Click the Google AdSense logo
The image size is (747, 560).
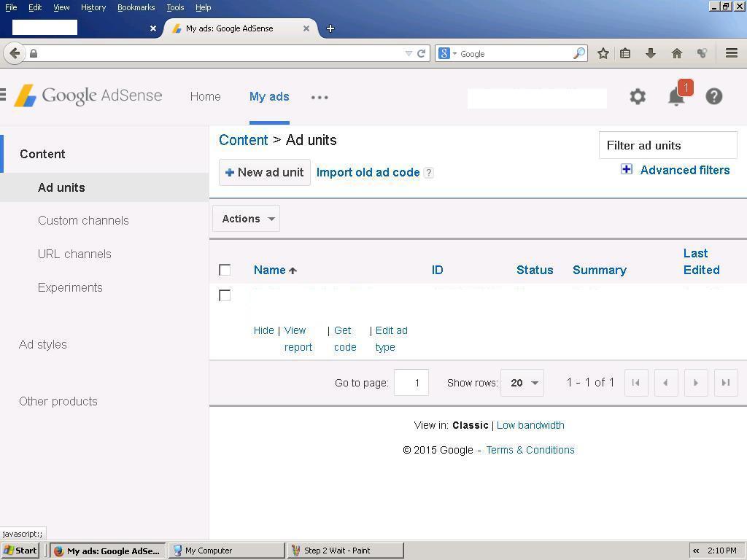point(88,96)
